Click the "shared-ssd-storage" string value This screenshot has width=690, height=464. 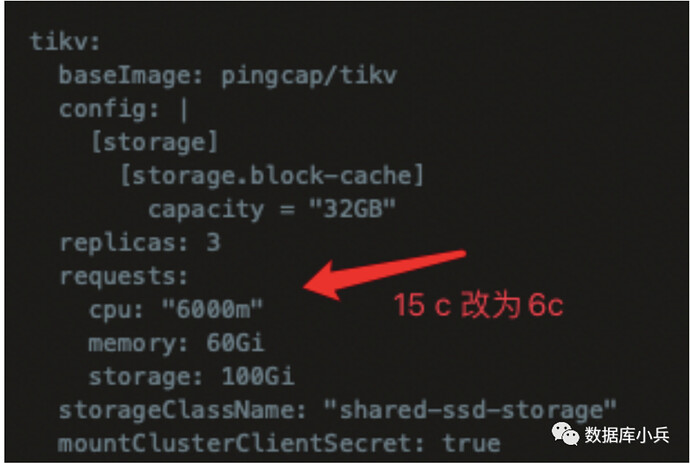coord(470,410)
